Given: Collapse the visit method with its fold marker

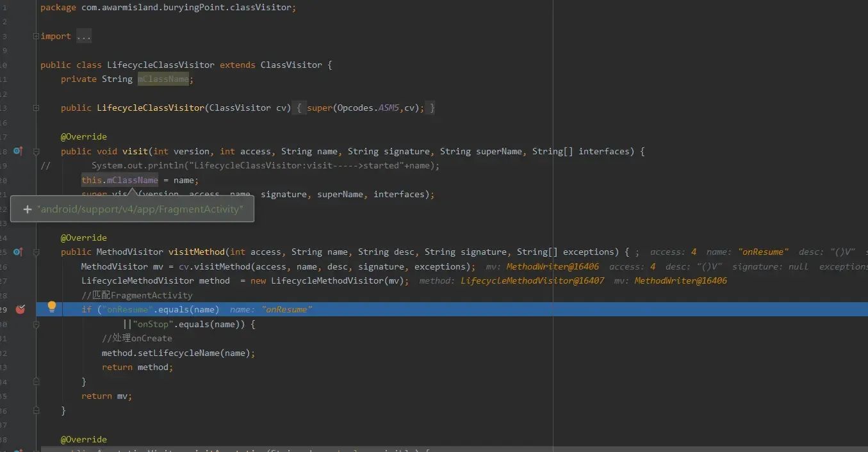Looking at the screenshot, I should point(36,152).
